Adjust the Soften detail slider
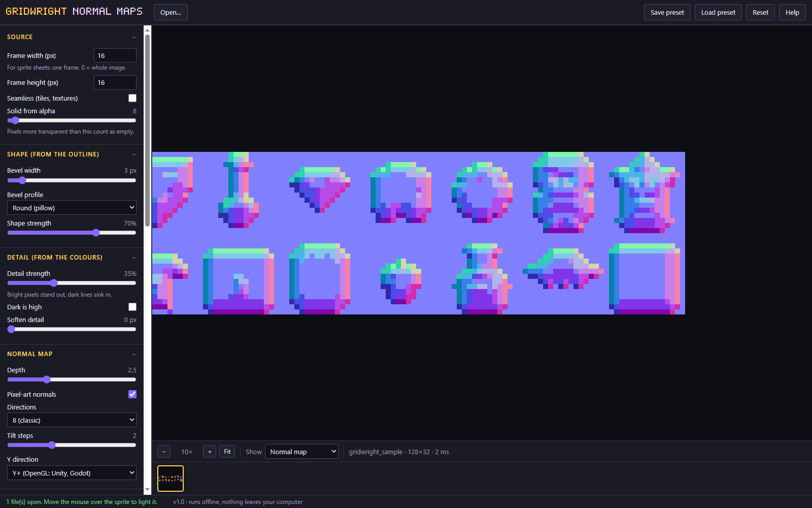Screen dimensions: 812x508 pyautogui.click(x=72, y=329)
